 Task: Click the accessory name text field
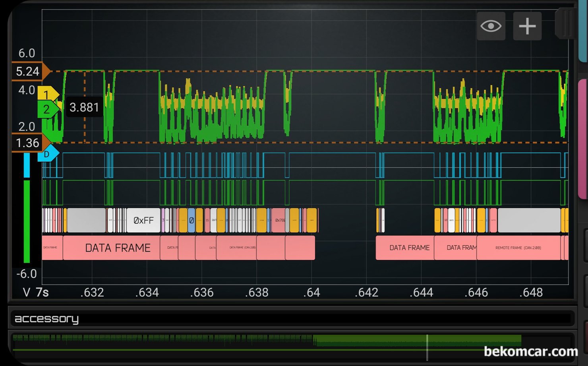coord(292,319)
